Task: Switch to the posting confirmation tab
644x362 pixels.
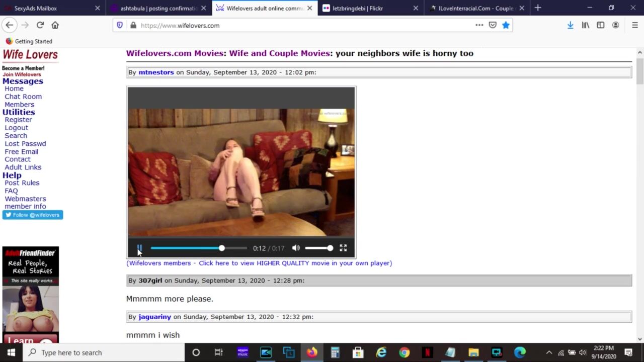Action: coord(158,8)
